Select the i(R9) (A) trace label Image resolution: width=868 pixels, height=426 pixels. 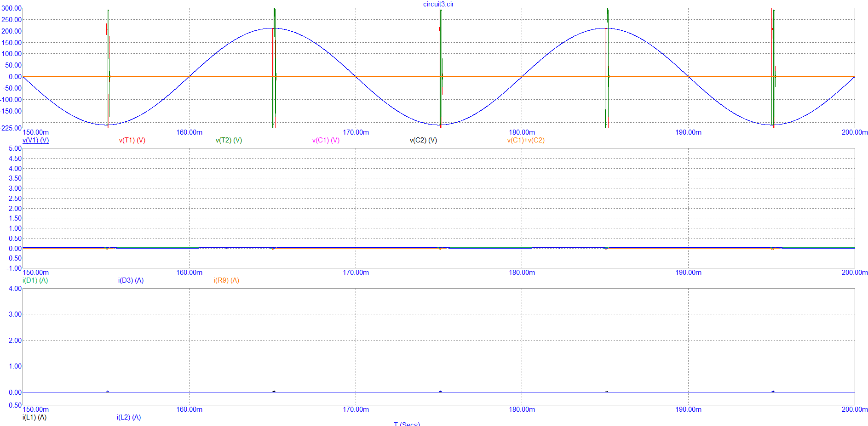tap(226, 280)
